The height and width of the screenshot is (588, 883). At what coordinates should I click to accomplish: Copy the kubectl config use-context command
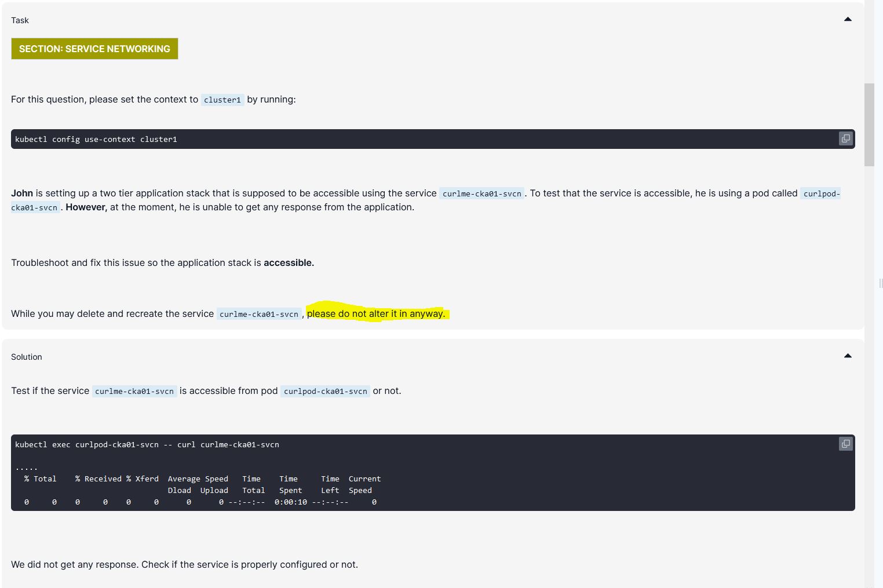point(845,139)
